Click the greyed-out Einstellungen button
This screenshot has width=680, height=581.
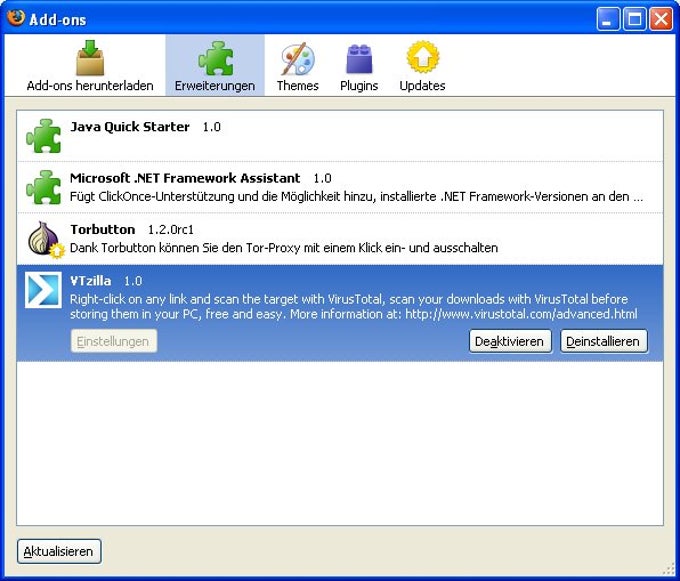(114, 341)
